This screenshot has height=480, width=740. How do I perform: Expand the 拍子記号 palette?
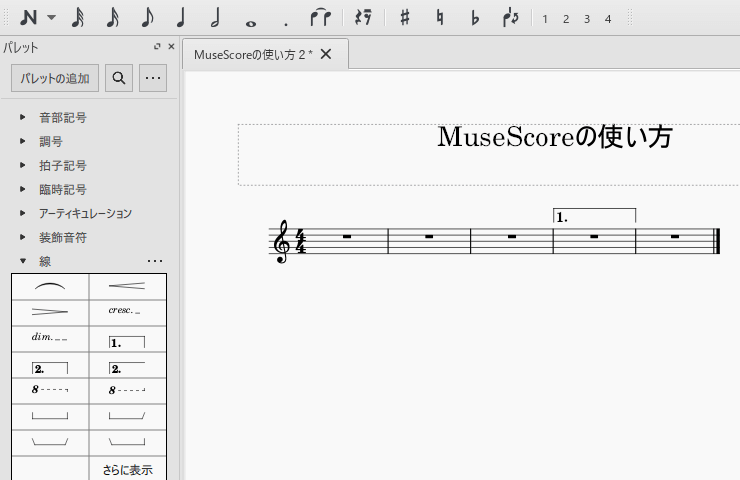click(22, 165)
